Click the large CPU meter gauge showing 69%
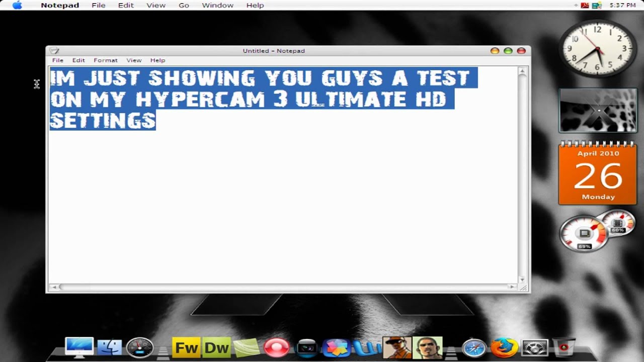Screen dimensions: 644x362 click(x=585, y=234)
